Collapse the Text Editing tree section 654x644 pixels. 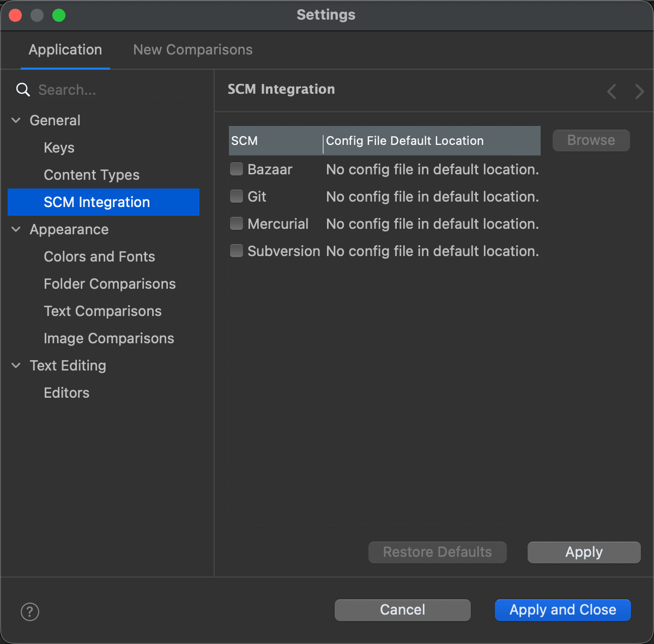[16, 366]
